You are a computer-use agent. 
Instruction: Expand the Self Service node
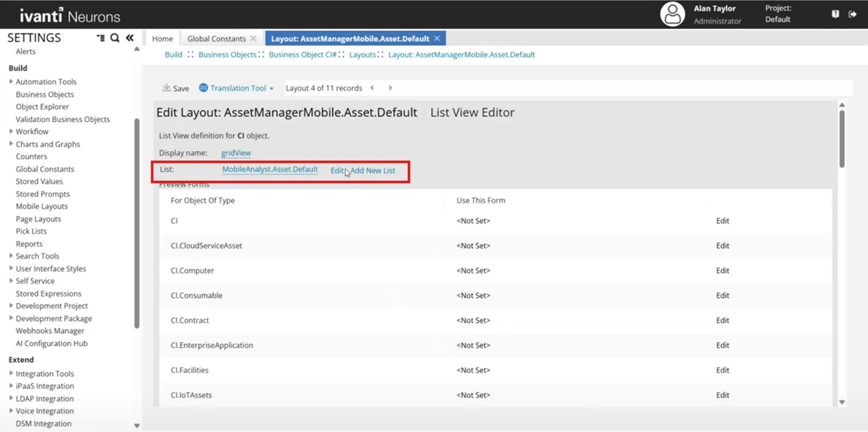click(11, 281)
